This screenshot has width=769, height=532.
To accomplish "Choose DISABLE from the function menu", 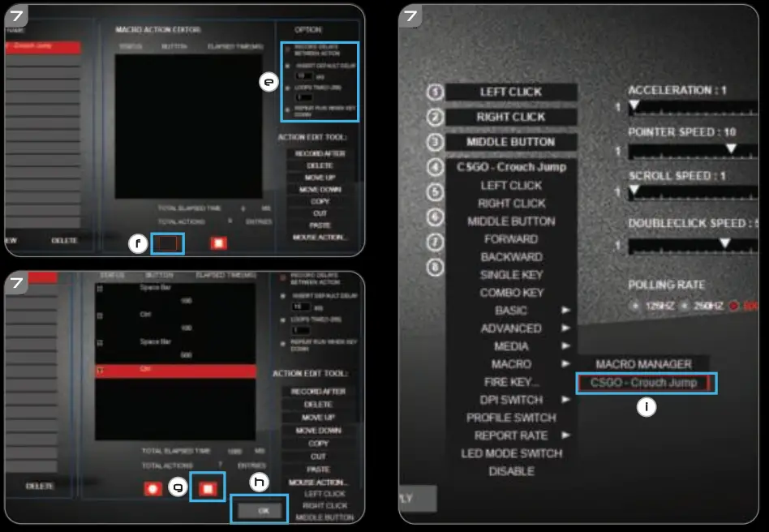I will (x=511, y=471).
